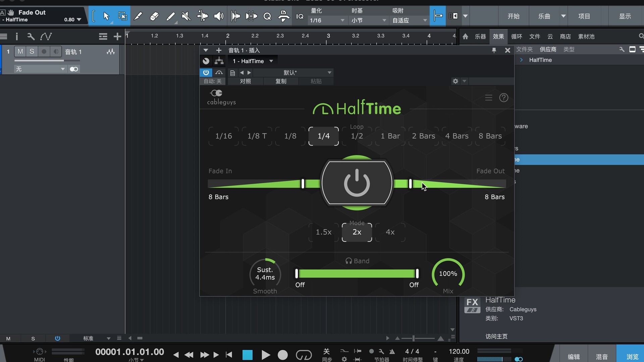Viewport: 644px width, 362px height.
Task: Select the Arrow tool
Action: pos(106,16)
